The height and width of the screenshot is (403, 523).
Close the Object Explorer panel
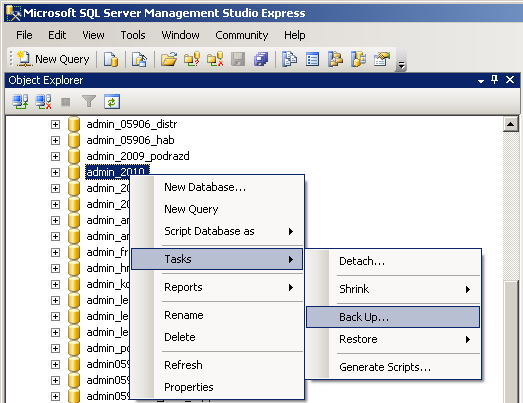pyautogui.click(x=510, y=80)
